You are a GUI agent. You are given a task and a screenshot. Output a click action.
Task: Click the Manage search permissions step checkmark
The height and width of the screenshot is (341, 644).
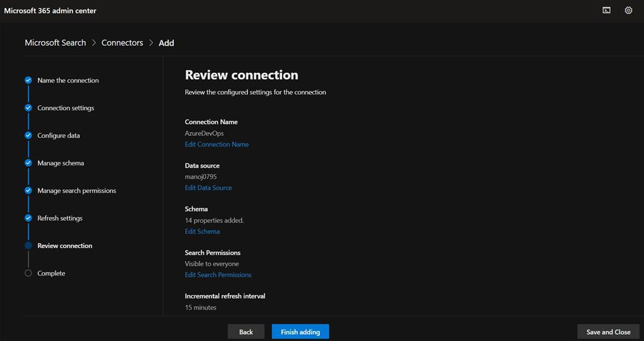coord(28,191)
